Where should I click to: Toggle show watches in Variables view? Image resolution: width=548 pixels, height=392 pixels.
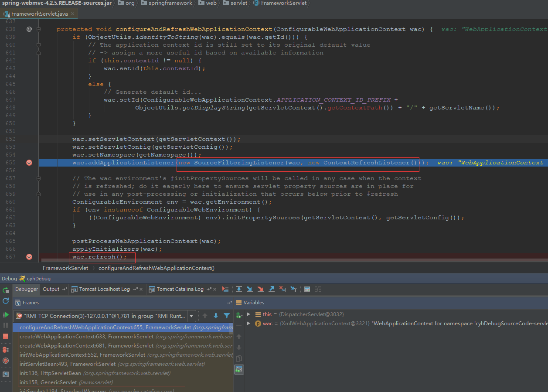point(239,369)
